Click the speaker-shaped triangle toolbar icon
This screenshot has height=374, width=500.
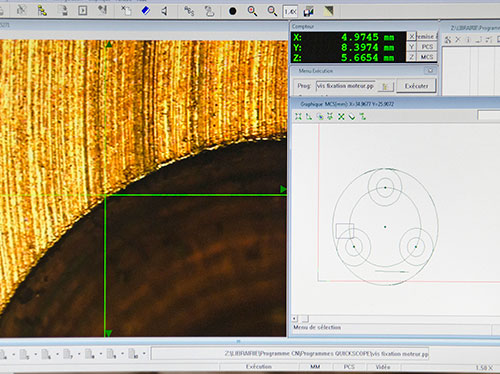point(164,11)
